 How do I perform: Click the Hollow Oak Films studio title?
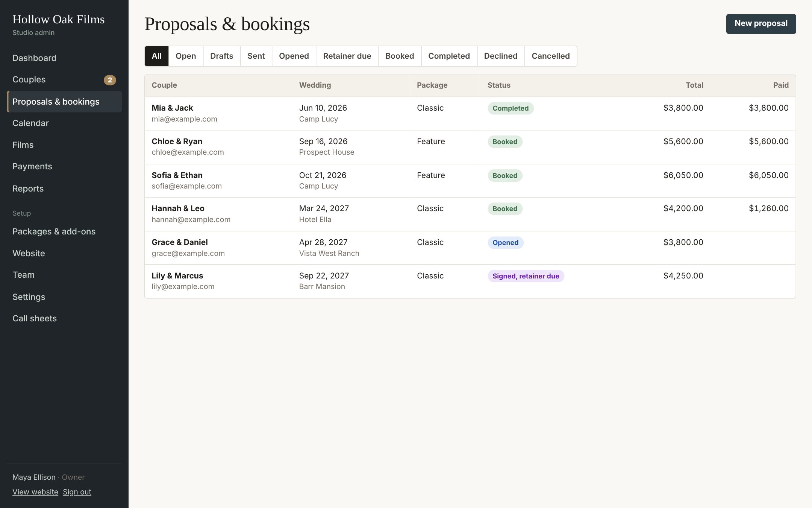(x=59, y=20)
